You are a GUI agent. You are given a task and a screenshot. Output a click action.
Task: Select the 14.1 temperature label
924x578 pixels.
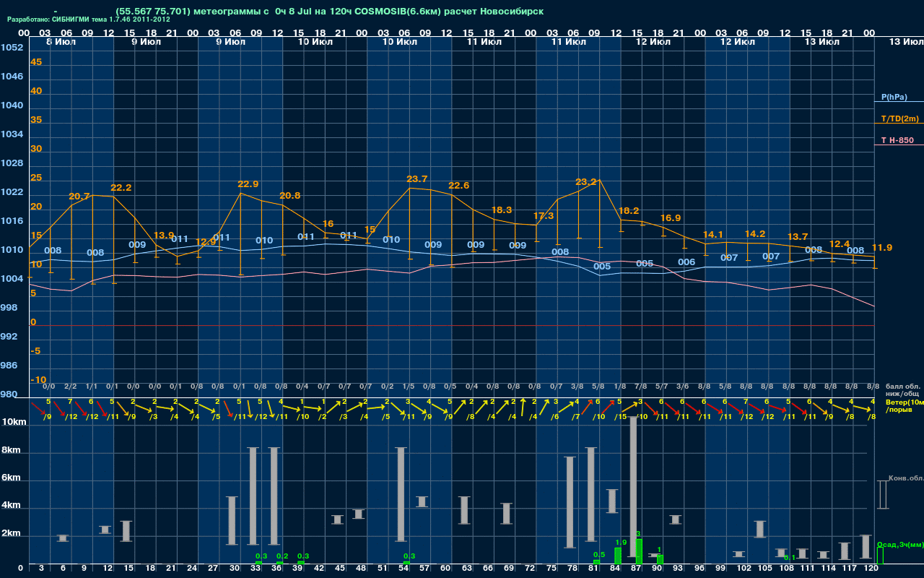(713, 235)
